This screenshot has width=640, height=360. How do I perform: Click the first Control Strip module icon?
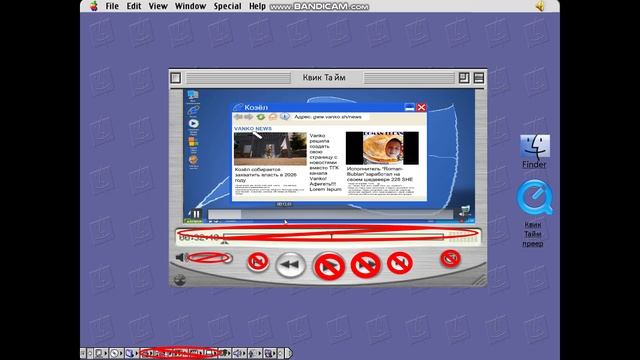tap(99, 353)
